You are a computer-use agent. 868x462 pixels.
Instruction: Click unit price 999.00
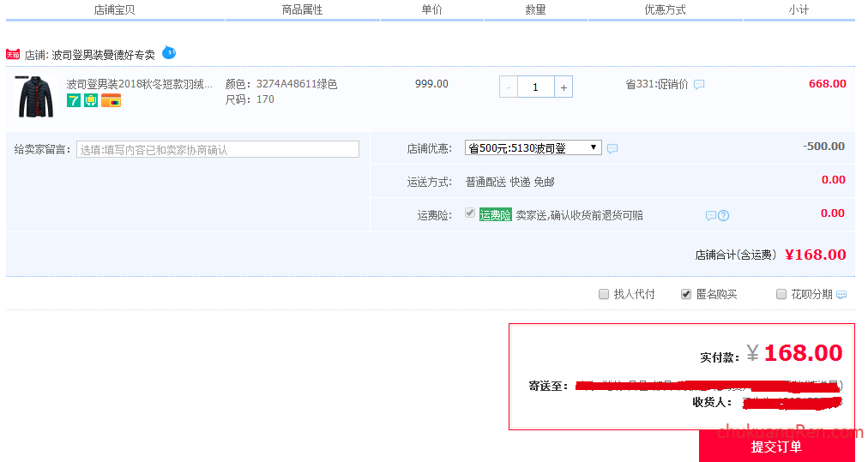tap(431, 84)
